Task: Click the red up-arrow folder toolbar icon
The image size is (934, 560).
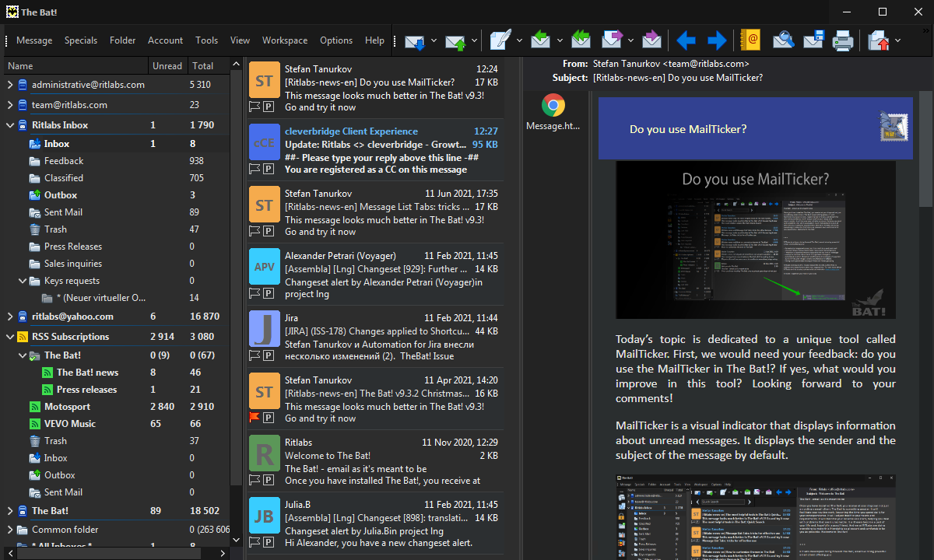Action: (879, 40)
